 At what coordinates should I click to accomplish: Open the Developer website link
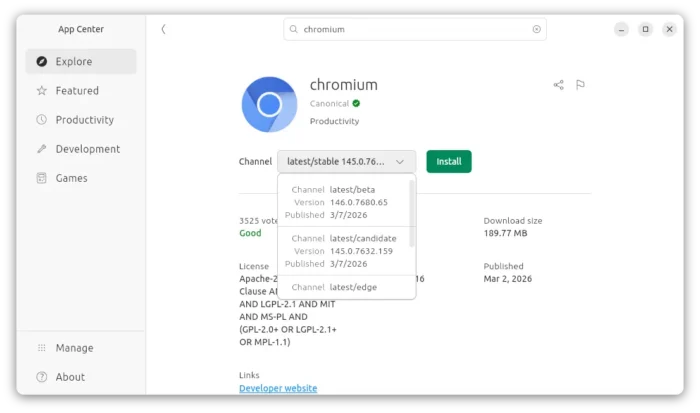click(x=278, y=388)
